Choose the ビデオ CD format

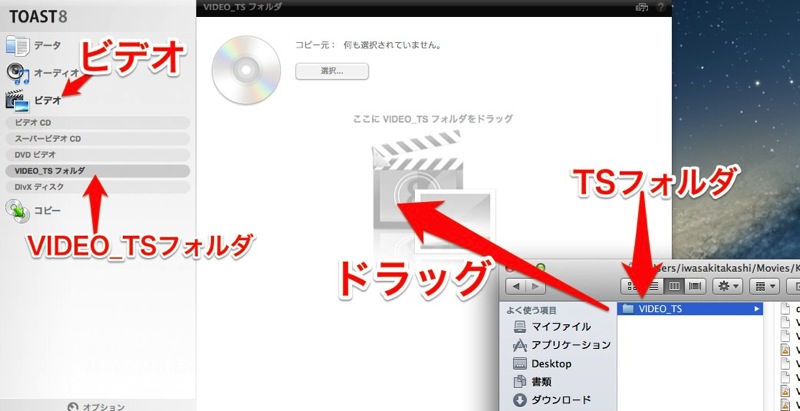click(x=97, y=123)
